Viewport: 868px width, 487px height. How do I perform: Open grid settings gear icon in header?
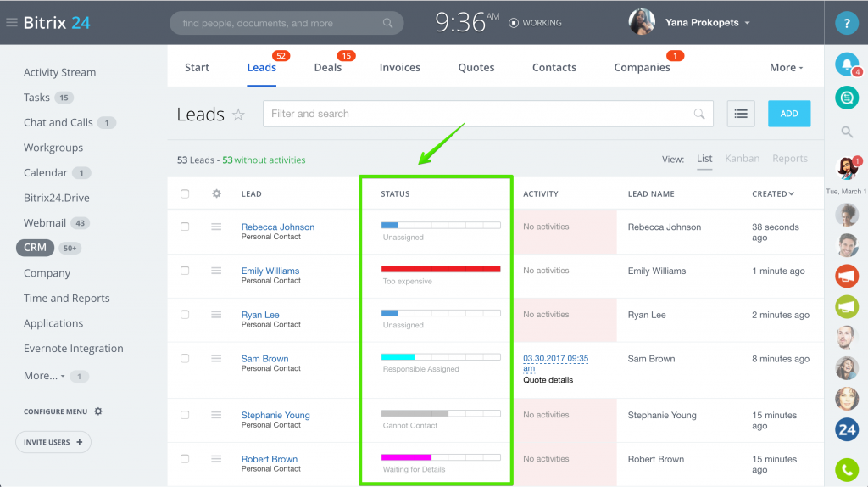point(216,193)
